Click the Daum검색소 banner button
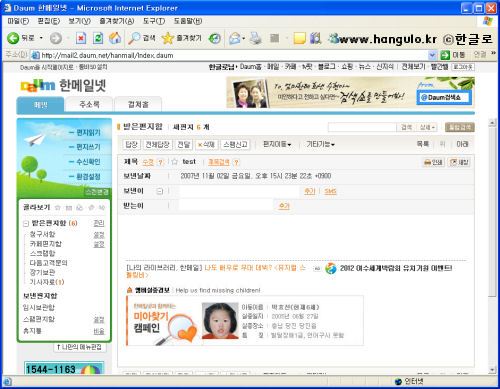Screen dimensions: 500x389 (444, 97)
